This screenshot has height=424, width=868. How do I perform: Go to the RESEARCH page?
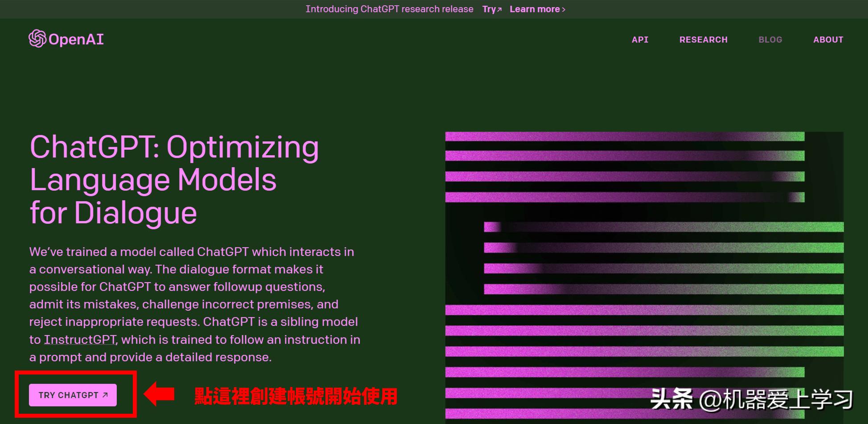[x=703, y=40]
